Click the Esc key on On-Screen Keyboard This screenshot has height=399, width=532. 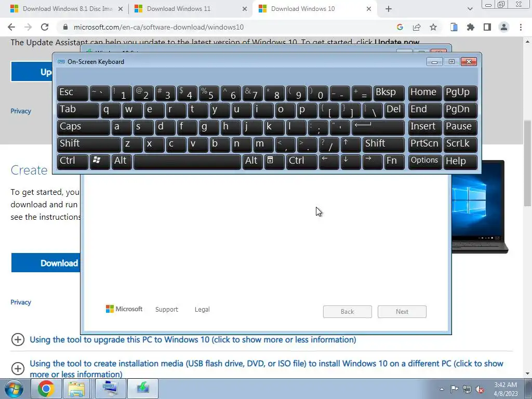click(73, 93)
